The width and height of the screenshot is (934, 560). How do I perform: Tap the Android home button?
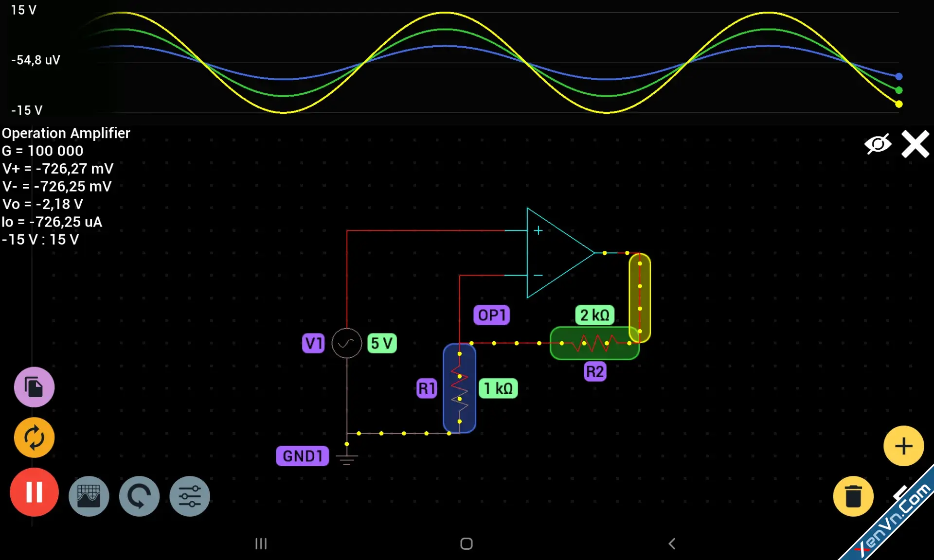pos(467,543)
